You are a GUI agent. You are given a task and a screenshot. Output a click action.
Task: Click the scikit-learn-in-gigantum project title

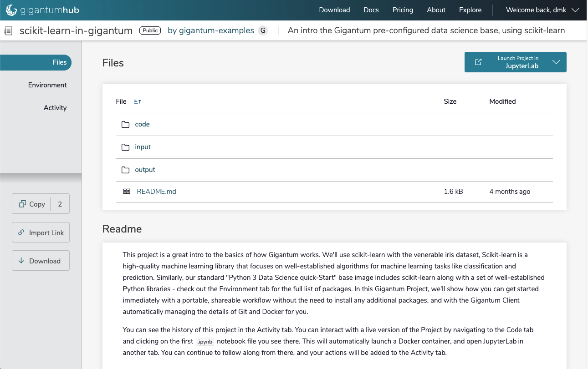coord(76,30)
